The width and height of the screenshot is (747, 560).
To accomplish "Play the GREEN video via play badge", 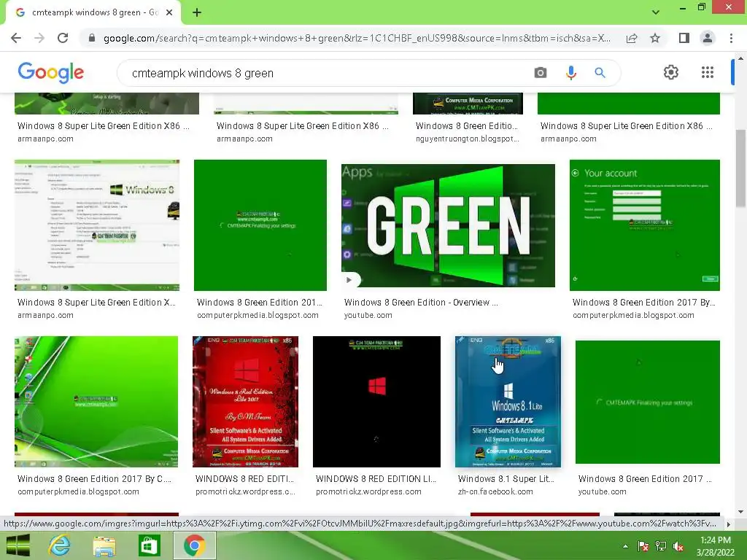I will (351, 280).
